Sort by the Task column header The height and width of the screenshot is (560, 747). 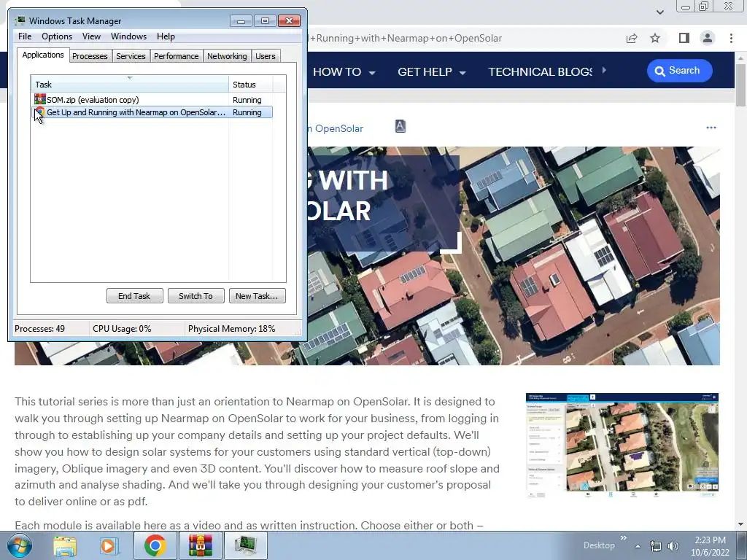point(130,85)
